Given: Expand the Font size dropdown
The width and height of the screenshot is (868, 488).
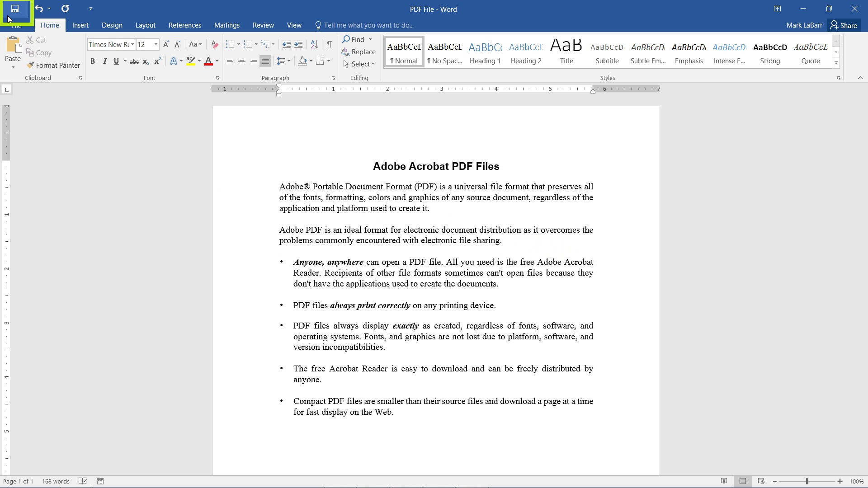Looking at the screenshot, I should [156, 44].
